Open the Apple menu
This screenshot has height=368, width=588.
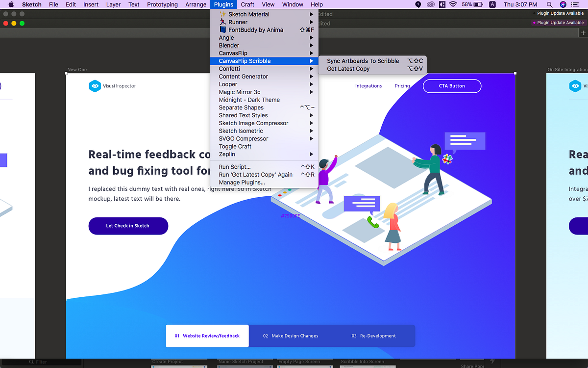click(11, 4)
